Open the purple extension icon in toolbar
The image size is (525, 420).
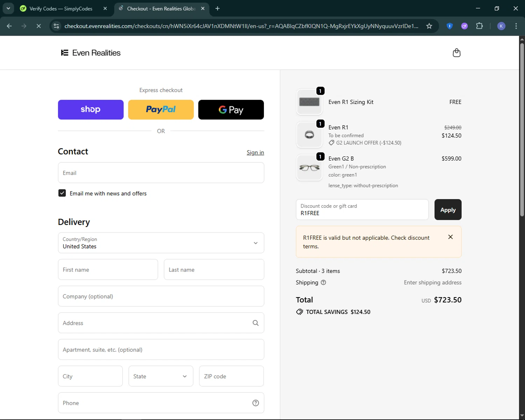(x=464, y=26)
